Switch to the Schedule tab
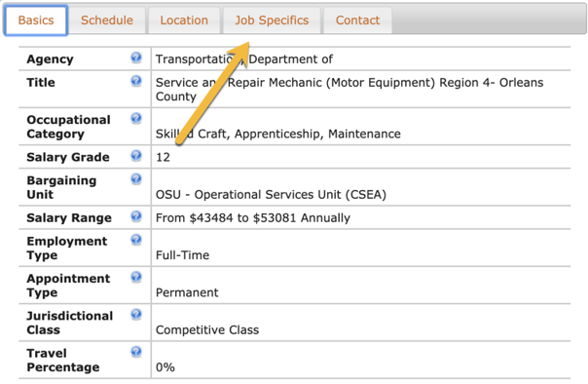 click(107, 20)
